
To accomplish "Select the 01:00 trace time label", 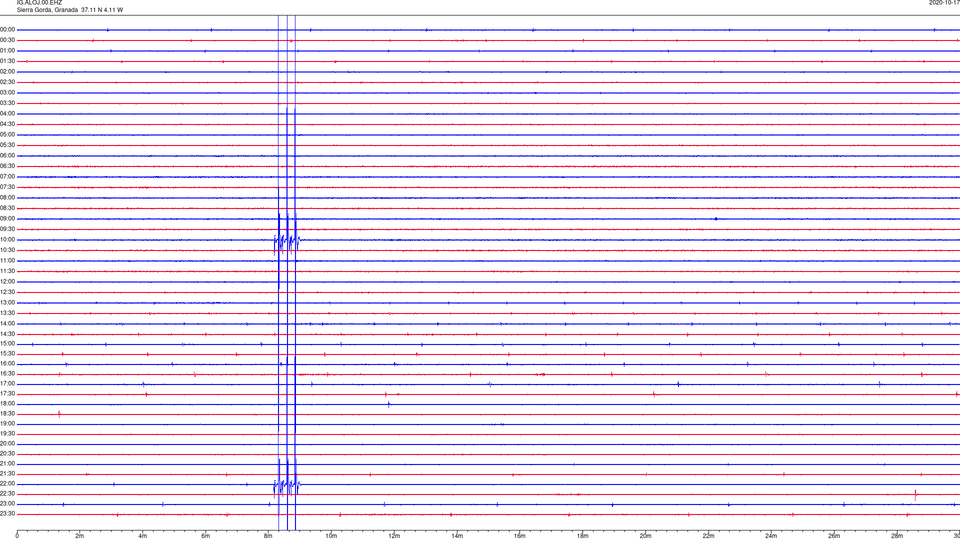I will pos(7,50).
